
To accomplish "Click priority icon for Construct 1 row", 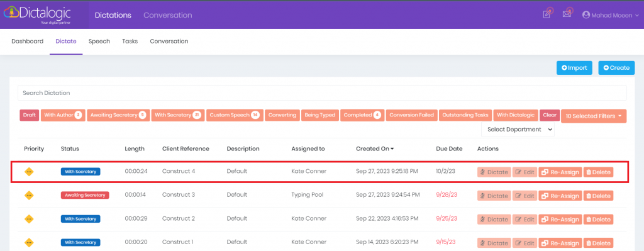I will point(29,242).
